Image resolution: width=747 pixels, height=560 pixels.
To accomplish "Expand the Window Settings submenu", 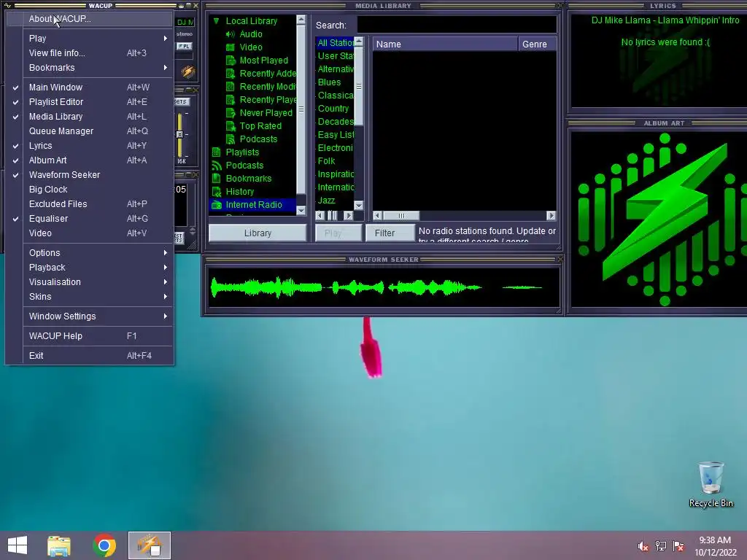I will point(90,316).
